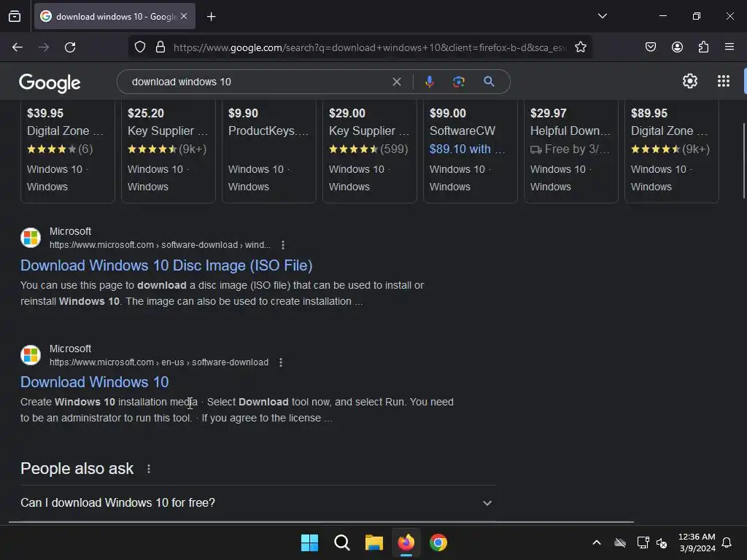Open the list all tabs chevron
747x560 pixels.
pyautogui.click(x=602, y=16)
